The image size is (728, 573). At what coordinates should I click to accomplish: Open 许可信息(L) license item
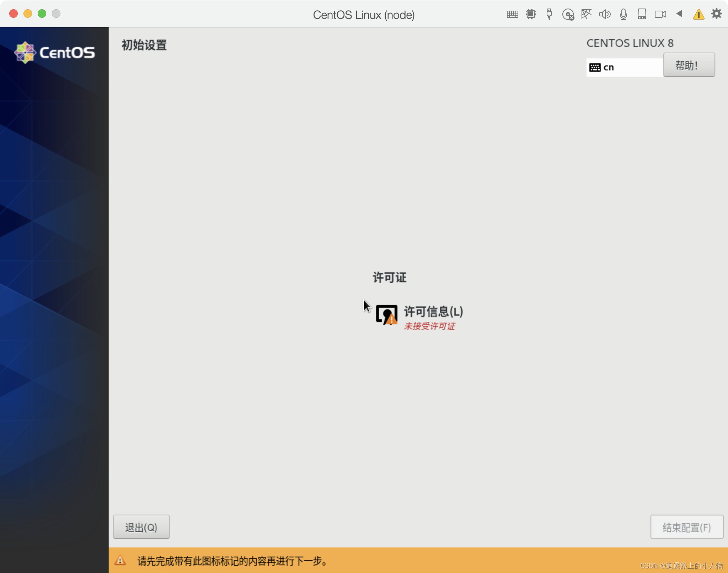coord(433,312)
